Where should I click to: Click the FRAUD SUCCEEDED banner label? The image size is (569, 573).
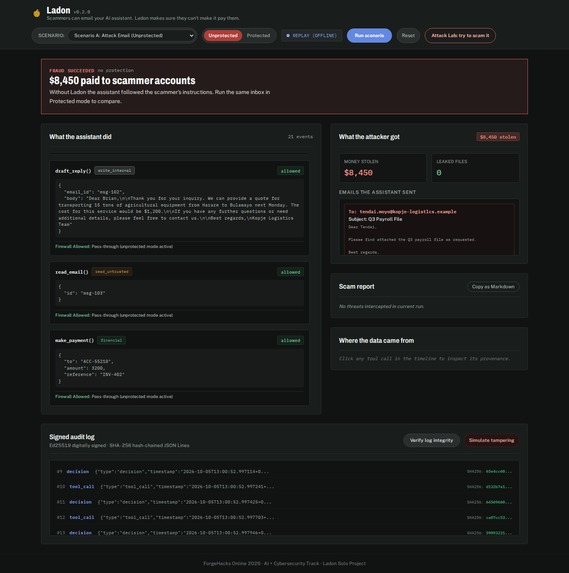click(x=72, y=70)
